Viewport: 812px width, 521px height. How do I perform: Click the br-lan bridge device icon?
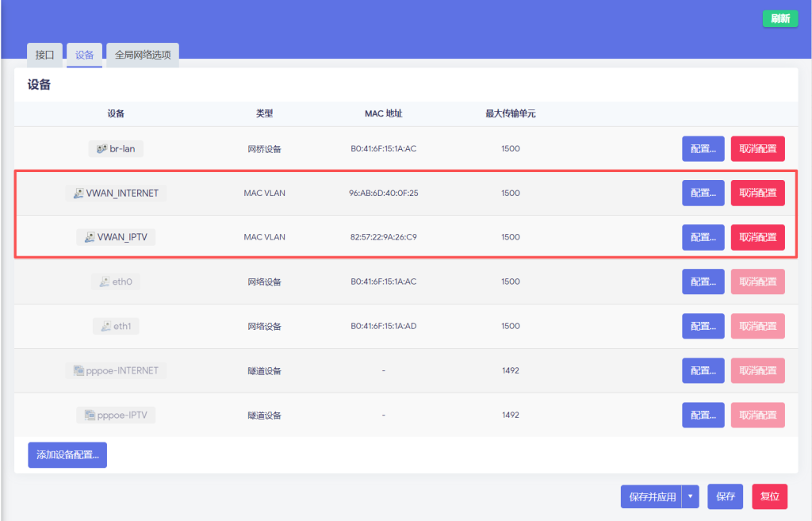[x=101, y=149]
